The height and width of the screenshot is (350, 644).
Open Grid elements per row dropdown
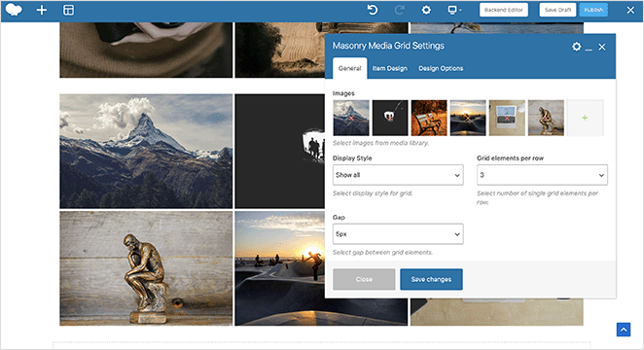pyautogui.click(x=542, y=175)
